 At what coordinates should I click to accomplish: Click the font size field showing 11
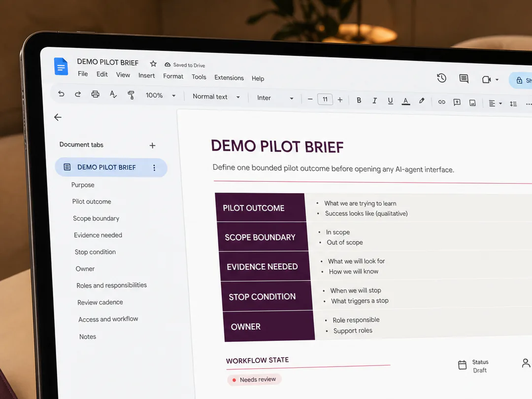pos(325,100)
